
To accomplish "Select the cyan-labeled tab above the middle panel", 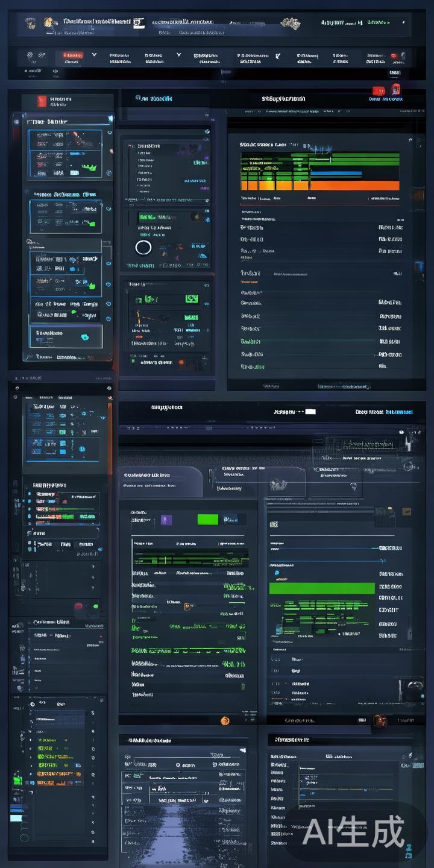I will point(154,98).
